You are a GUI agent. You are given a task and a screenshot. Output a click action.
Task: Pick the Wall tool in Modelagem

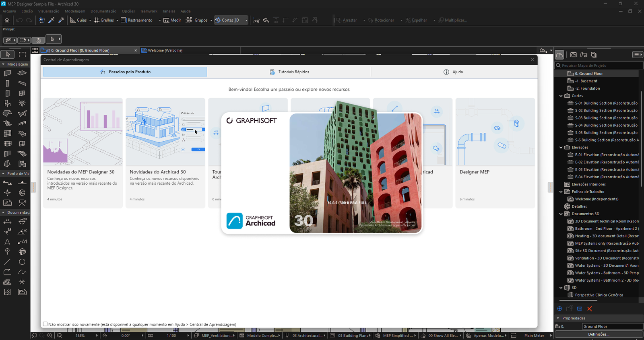pos(8,73)
